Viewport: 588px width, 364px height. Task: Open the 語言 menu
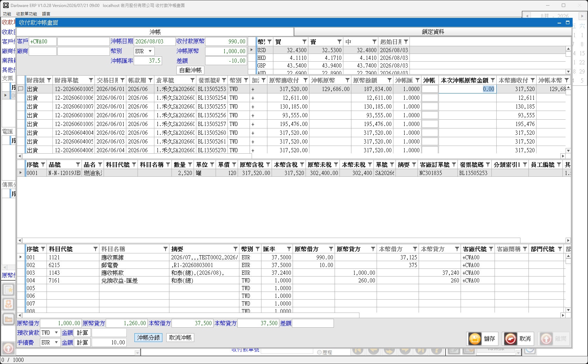click(x=46, y=14)
